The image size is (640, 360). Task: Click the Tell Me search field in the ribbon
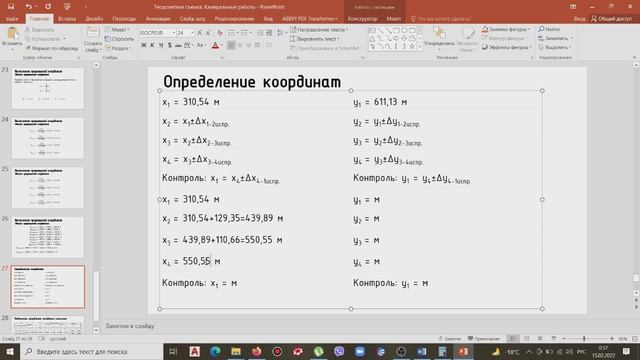[441, 19]
